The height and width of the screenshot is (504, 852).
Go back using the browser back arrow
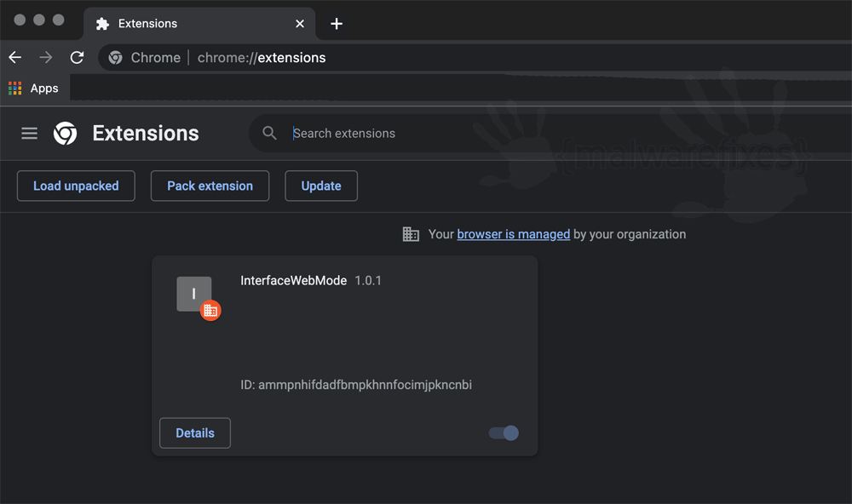point(15,57)
